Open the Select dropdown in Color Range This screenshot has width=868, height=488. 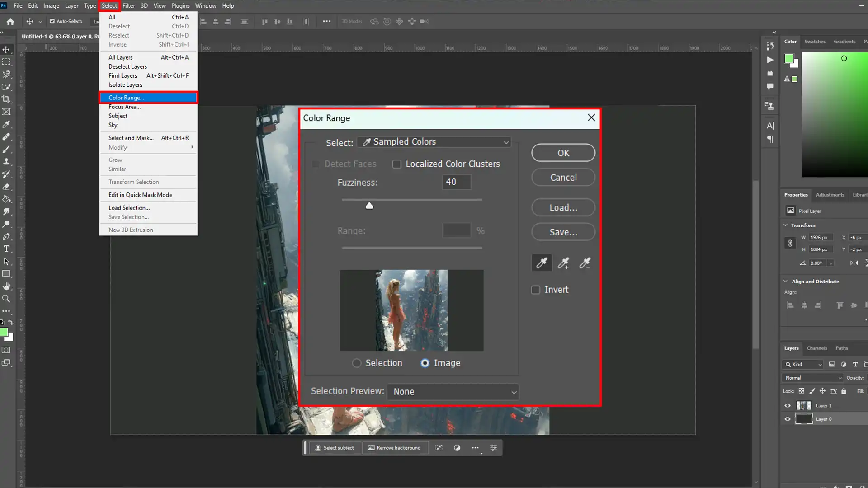click(x=436, y=142)
